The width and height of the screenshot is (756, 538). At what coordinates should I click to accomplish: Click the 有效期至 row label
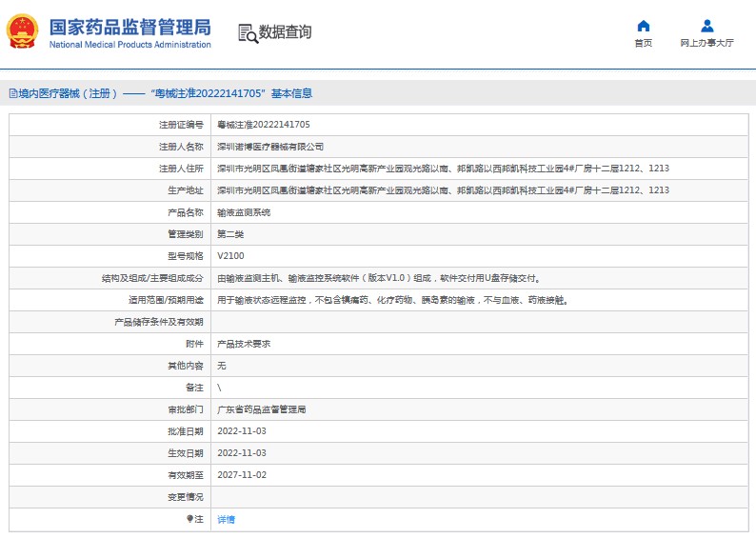click(x=186, y=475)
